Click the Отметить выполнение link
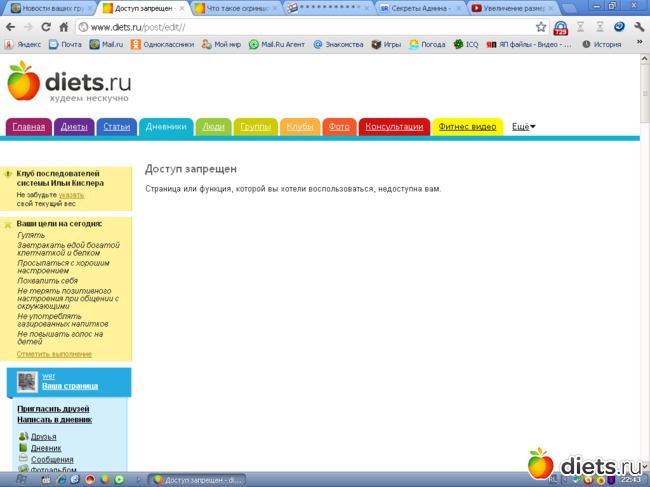The width and height of the screenshot is (650, 487). tap(54, 354)
